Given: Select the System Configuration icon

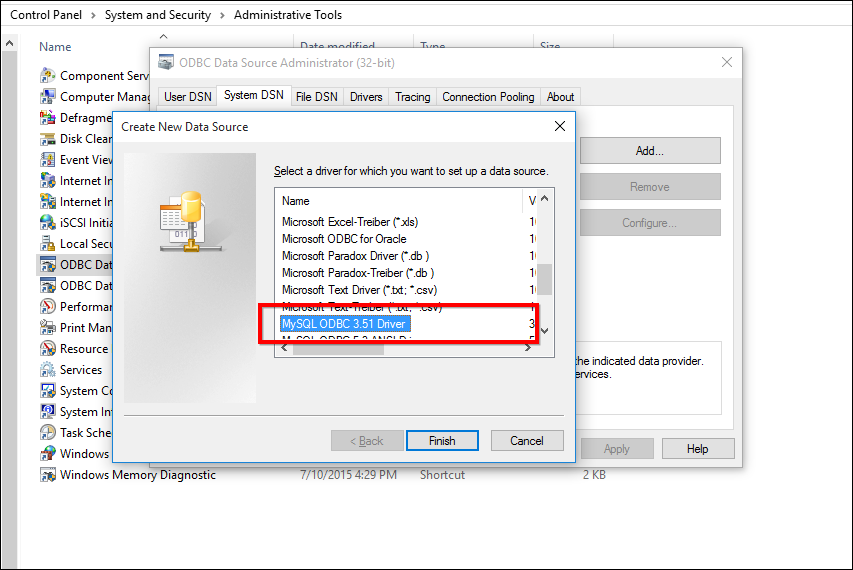Looking at the screenshot, I should coord(48,391).
